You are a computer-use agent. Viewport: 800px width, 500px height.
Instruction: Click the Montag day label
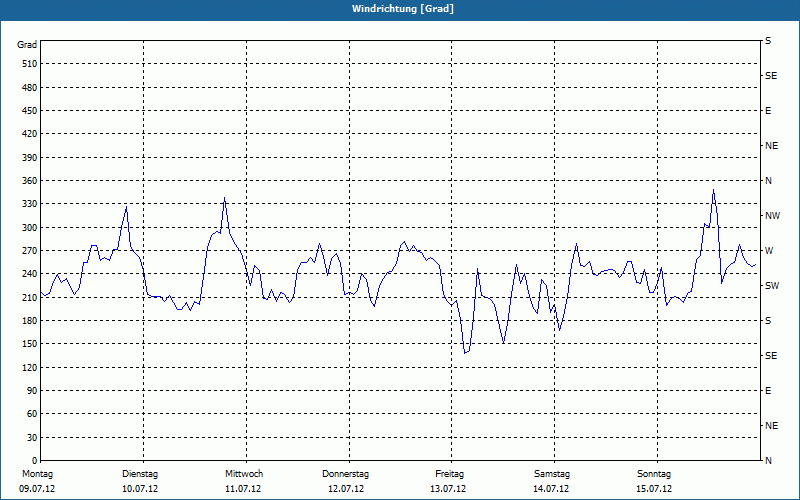point(37,474)
